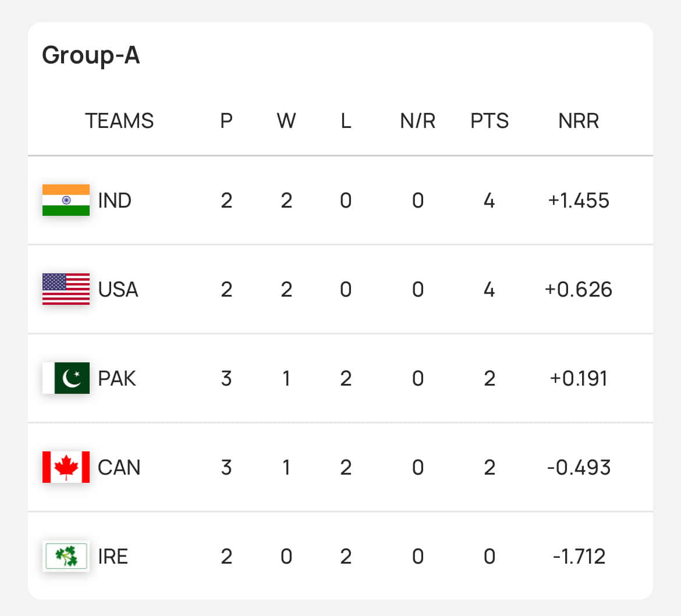Open the CAN team entry
The width and height of the screenshot is (681, 616).
coord(119,468)
